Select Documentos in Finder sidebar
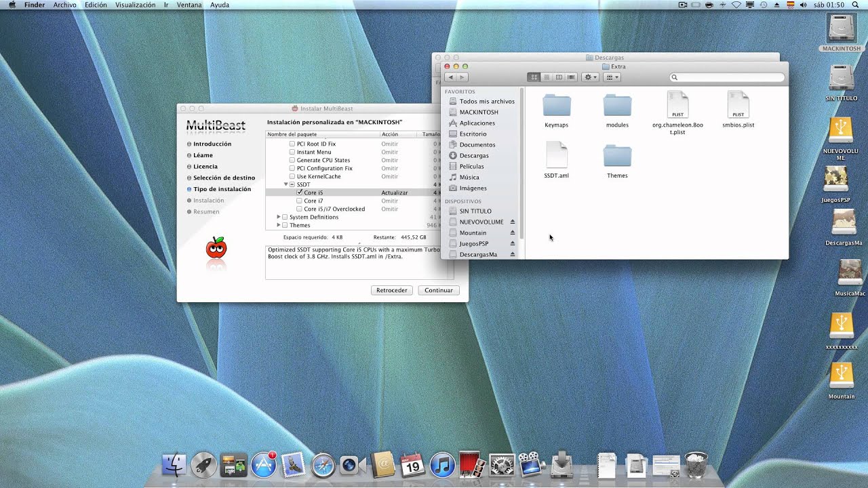Image resolution: width=868 pixels, height=488 pixels. click(477, 145)
